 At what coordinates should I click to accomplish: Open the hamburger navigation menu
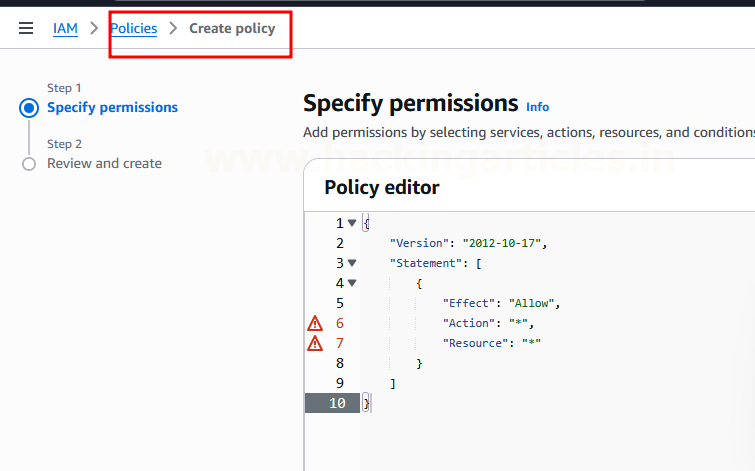click(x=26, y=28)
